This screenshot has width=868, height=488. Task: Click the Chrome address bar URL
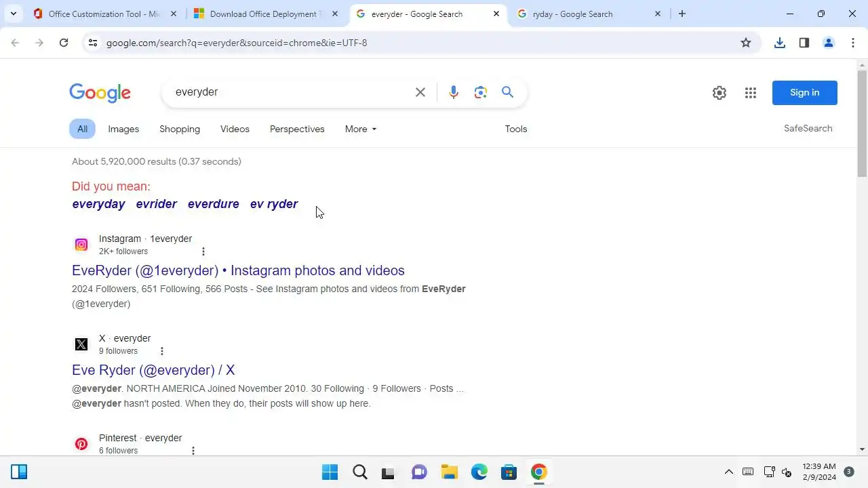click(237, 43)
